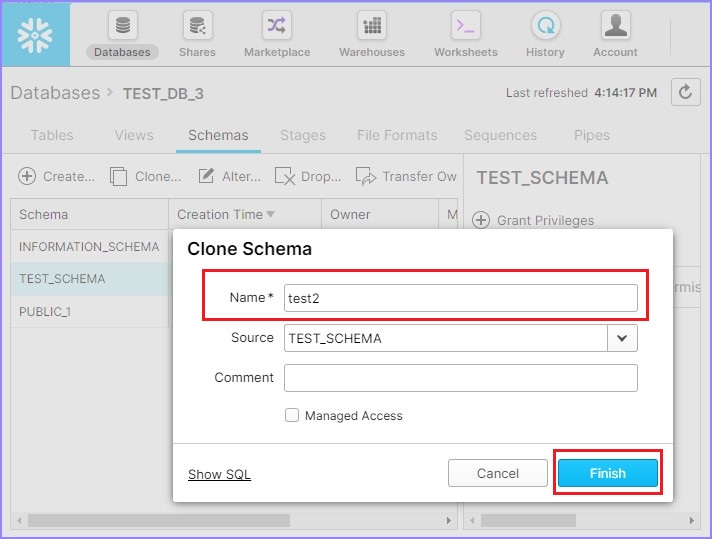Enable the Managed Access checkbox
Screen dimensions: 712x539
[292, 415]
